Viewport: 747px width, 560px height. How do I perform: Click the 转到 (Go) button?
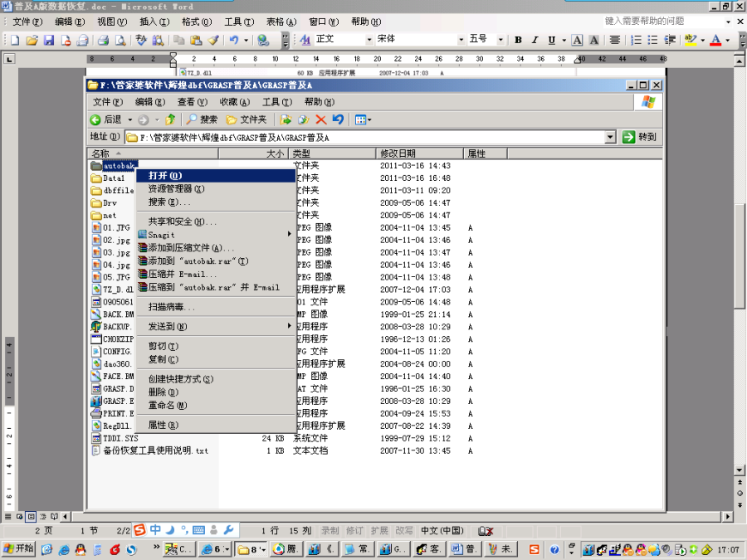pyautogui.click(x=640, y=137)
